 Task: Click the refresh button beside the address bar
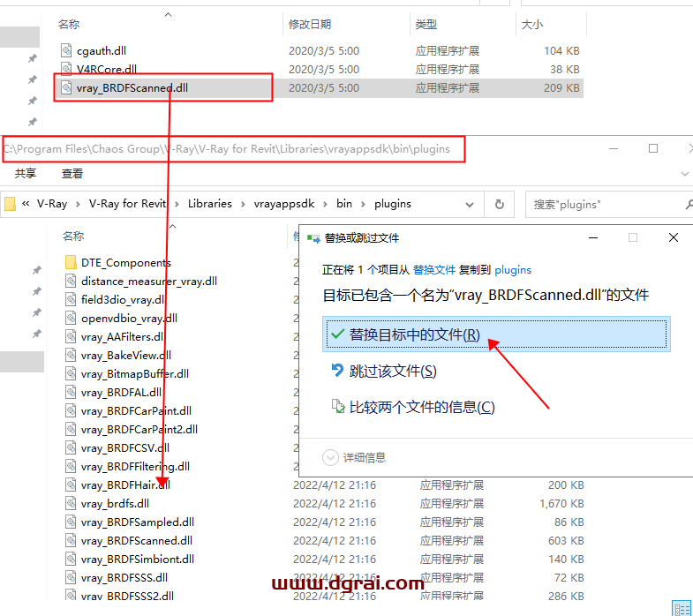tap(499, 204)
